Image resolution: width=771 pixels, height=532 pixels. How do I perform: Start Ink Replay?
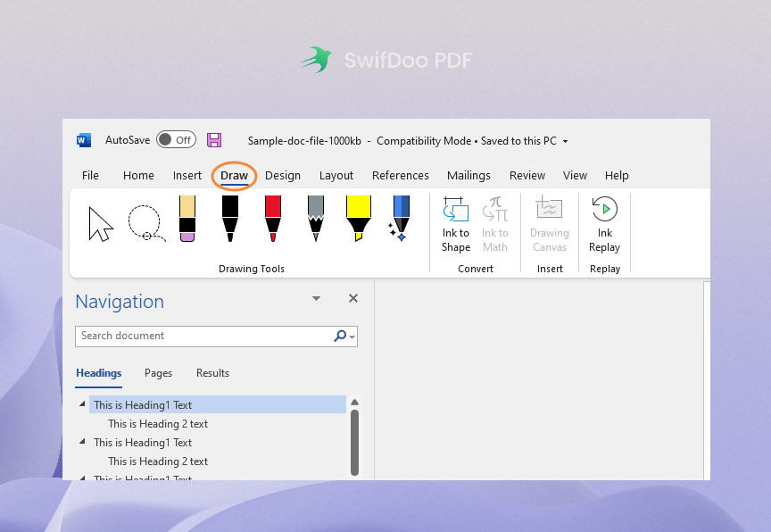604,225
